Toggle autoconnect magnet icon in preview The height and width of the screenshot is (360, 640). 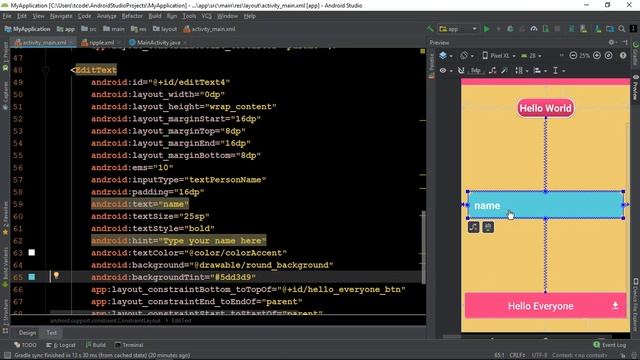click(x=461, y=71)
